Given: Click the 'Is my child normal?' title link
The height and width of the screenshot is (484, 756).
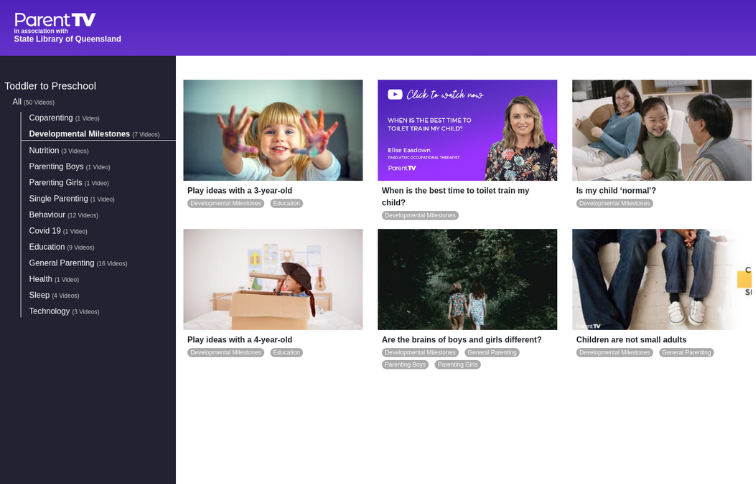Looking at the screenshot, I should tap(616, 190).
